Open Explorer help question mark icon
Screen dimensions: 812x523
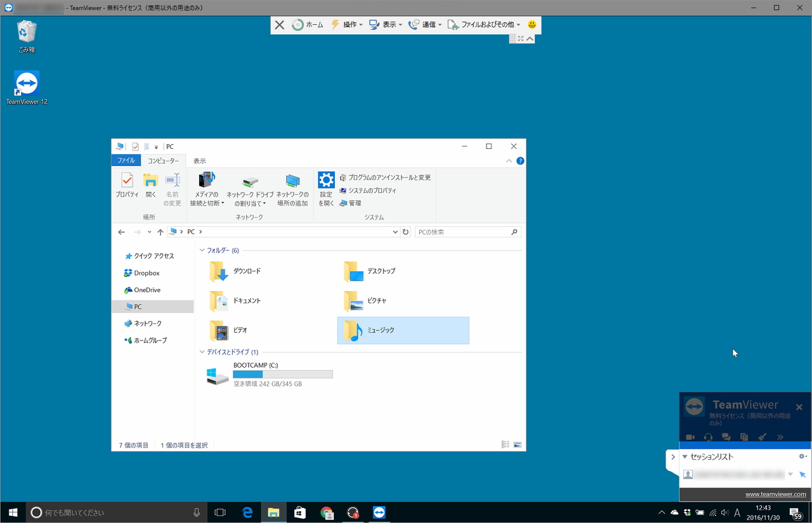pyautogui.click(x=520, y=161)
